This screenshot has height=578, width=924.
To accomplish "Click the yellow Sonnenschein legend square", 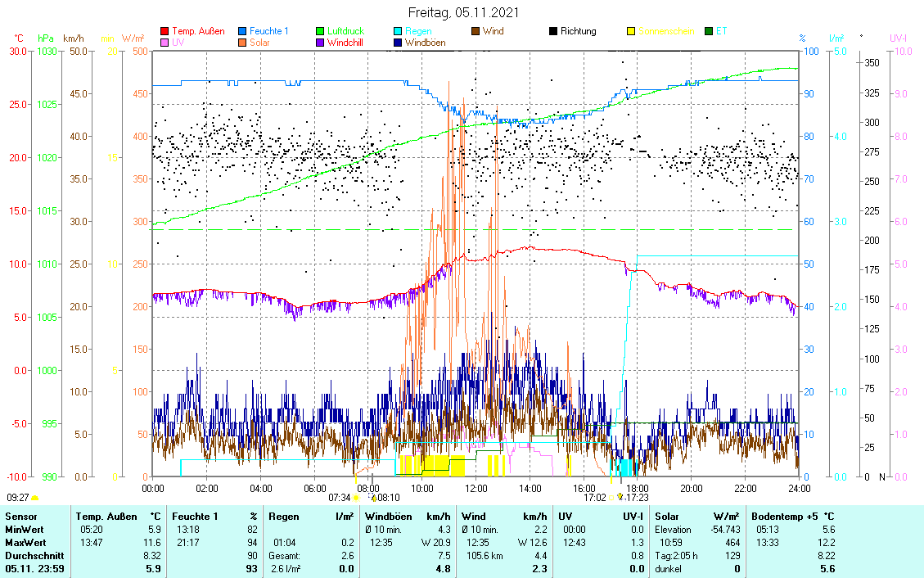I will (631, 31).
